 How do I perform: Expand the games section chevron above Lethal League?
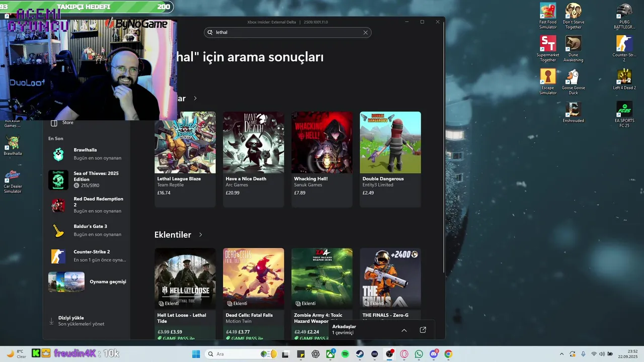pyautogui.click(x=195, y=99)
